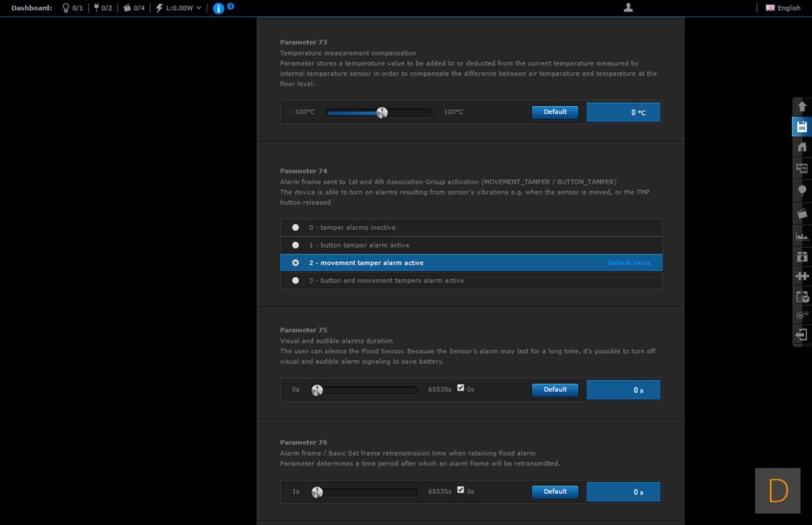The height and width of the screenshot is (525, 812).
Task: Select '3 - button and movement tampers' option
Action: click(295, 281)
